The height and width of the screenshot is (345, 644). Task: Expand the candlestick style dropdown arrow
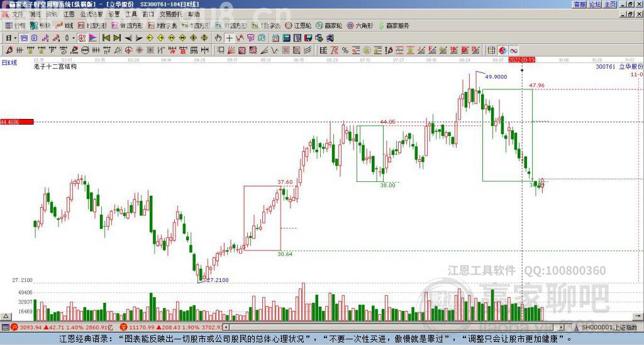pyautogui.click(x=73, y=38)
